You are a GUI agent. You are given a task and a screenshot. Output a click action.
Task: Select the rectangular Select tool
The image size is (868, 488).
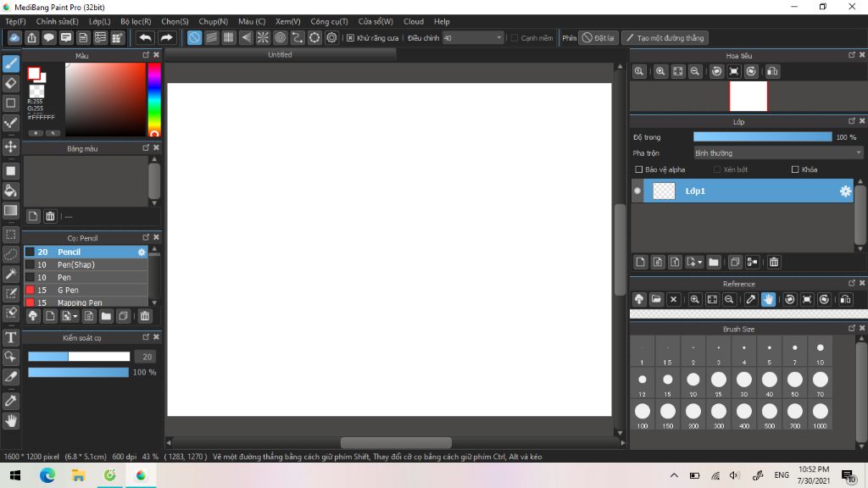pyautogui.click(x=10, y=235)
